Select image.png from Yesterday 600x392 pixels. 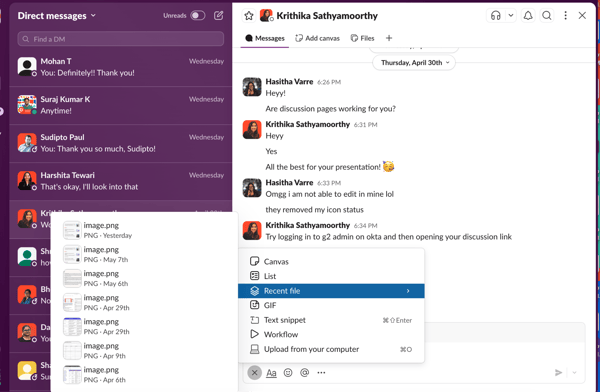[x=143, y=230]
